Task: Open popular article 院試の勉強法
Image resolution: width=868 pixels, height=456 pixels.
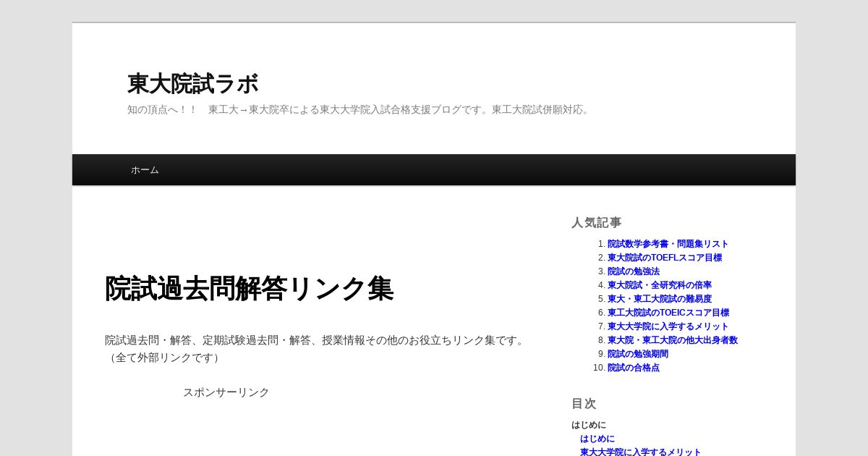Action: click(x=634, y=271)
